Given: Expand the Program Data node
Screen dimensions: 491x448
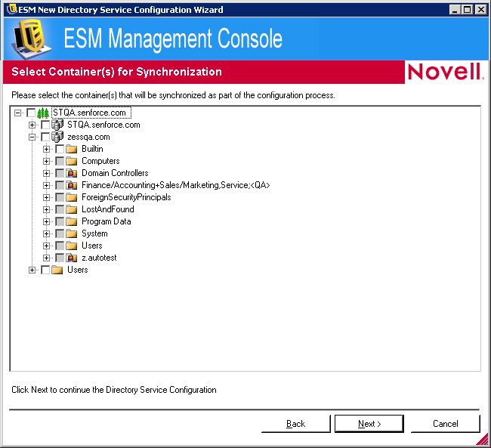Looking at the screenshot, I should pos(46,221).
